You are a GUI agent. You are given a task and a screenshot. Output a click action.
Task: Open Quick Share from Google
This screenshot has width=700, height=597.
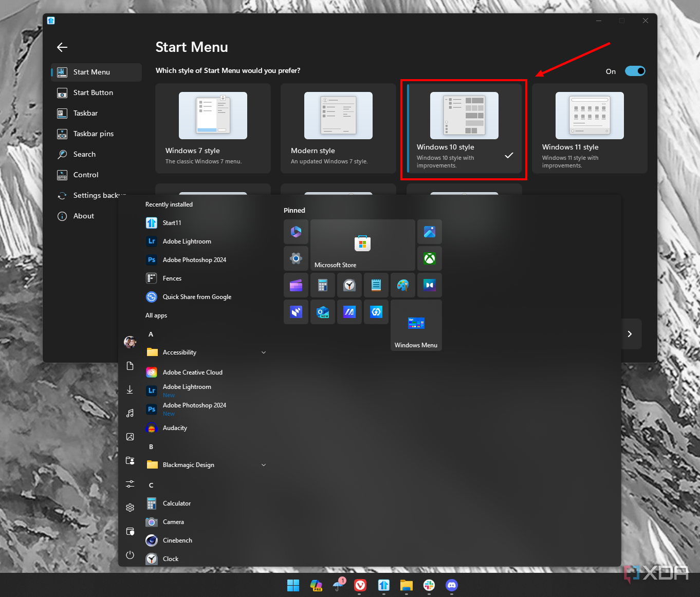tap(207, 297)
